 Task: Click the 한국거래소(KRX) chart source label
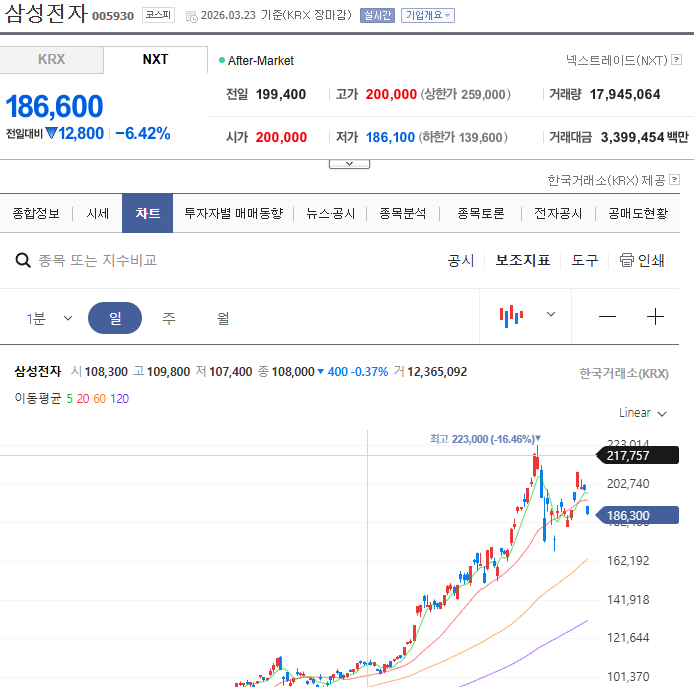pyautogui.click(x=624, y=374)
